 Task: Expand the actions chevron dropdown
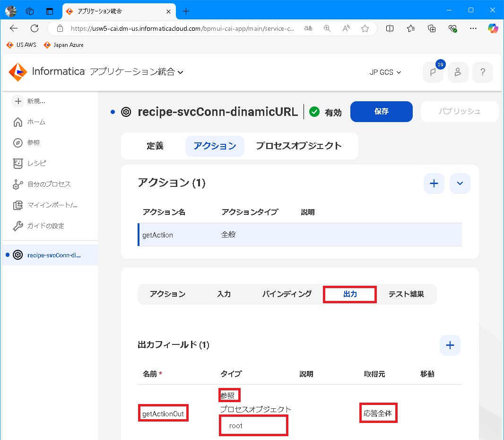[x=460, y=184]
